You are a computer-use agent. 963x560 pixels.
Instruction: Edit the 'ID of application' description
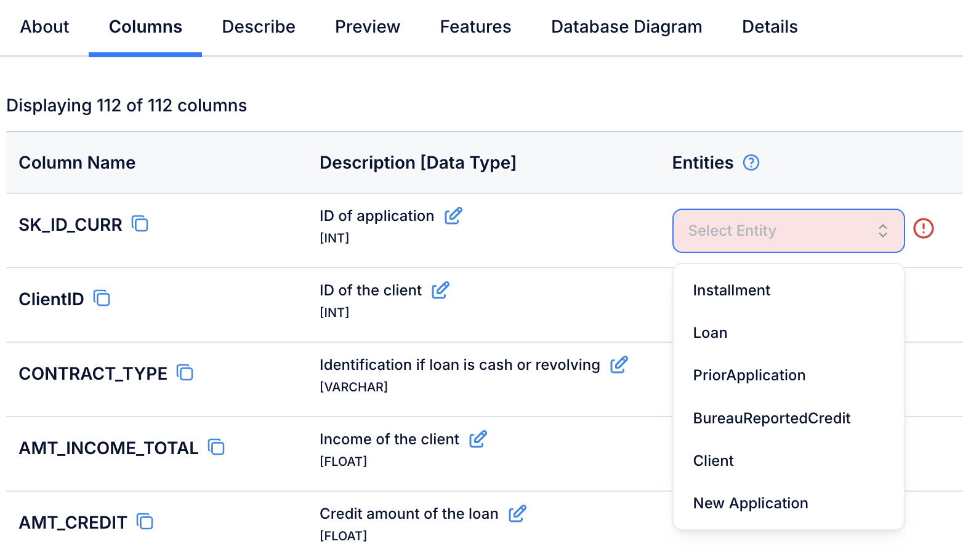tap(453, 216)
